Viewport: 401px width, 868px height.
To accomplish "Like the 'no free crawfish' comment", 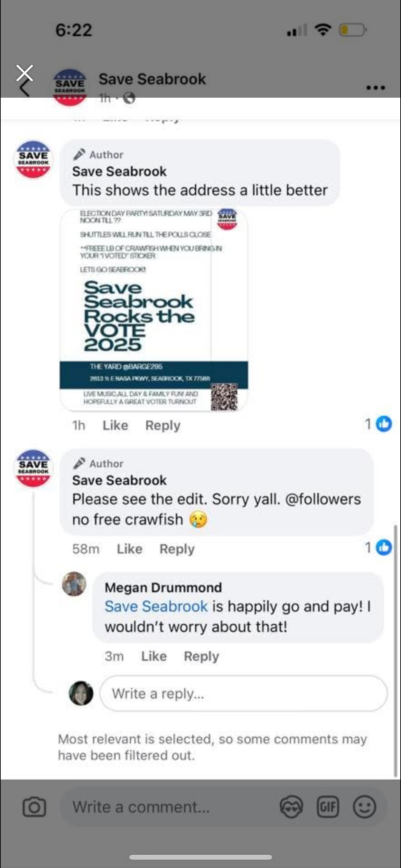I will click(130, 549).
